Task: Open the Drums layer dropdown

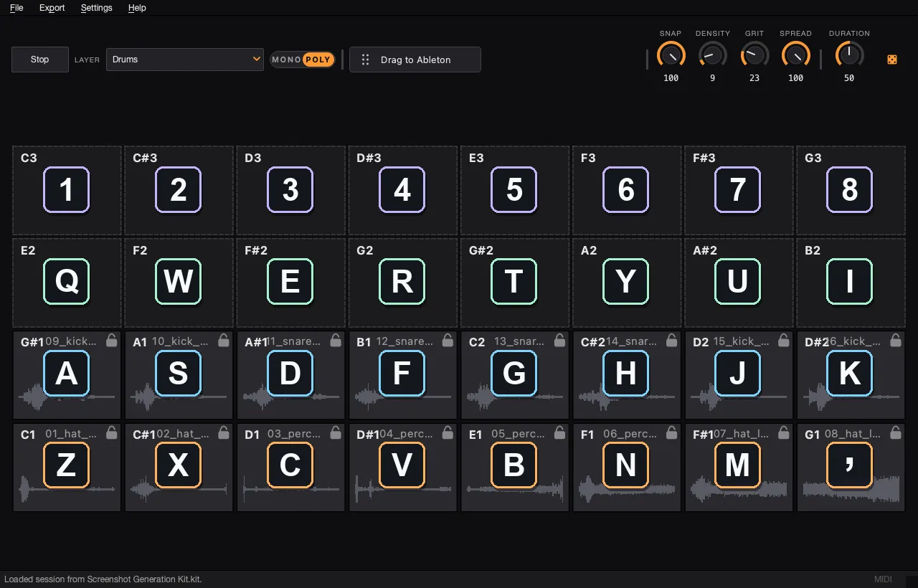Action: tap(185, 60)
